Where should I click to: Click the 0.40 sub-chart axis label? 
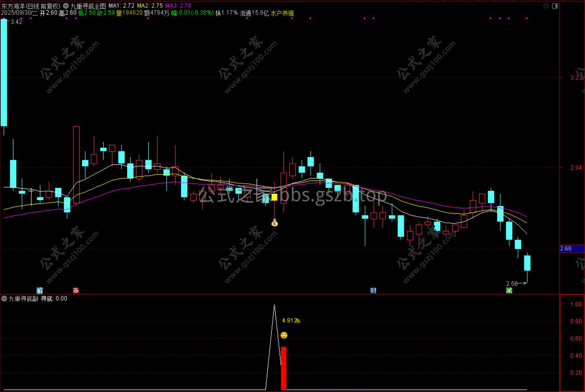[576, 356]
